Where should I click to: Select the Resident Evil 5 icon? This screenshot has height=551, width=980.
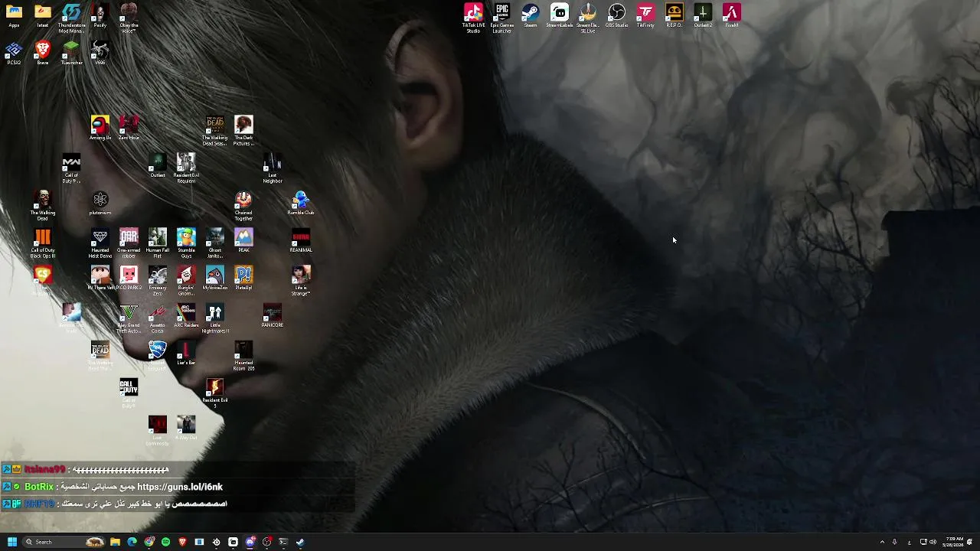pos(214,393)
